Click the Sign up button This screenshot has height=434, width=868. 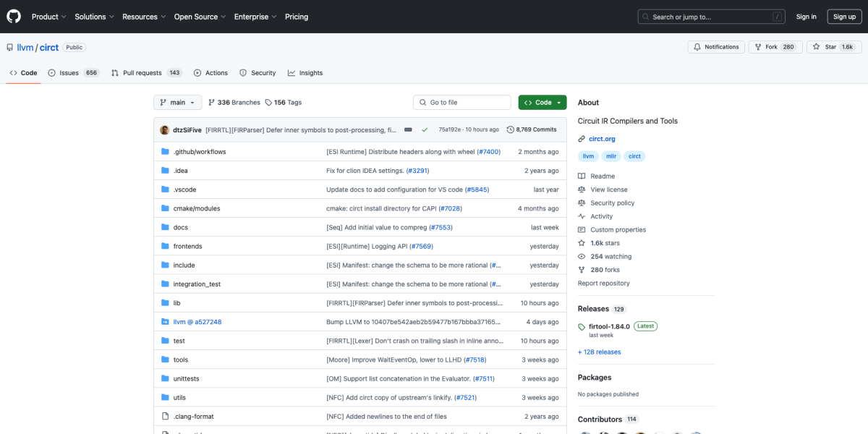click(x=843, y=17)
